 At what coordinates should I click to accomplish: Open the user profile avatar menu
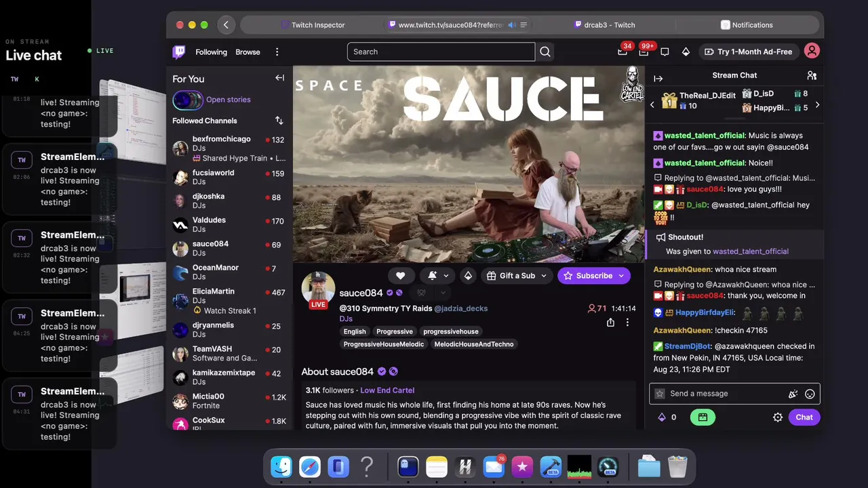coord(812,51)
